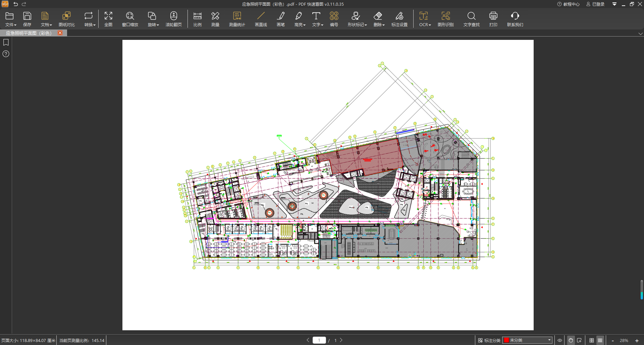Select the 测量 measure tool
The image size is (644, 345).
[x=215, y=19]
